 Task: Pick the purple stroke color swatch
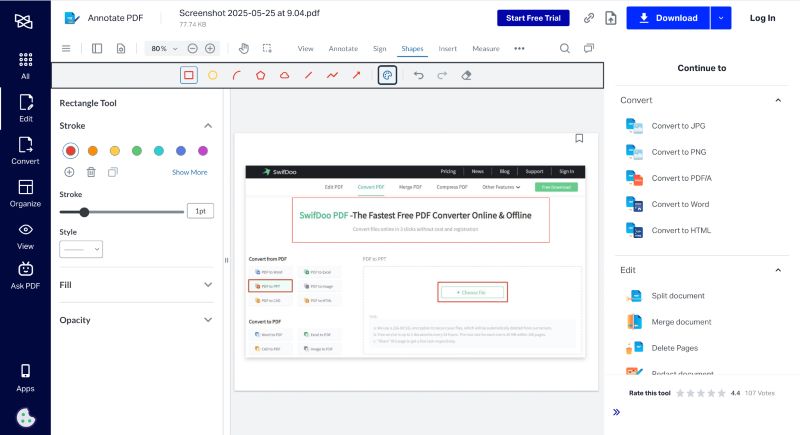tap(203, 151)
